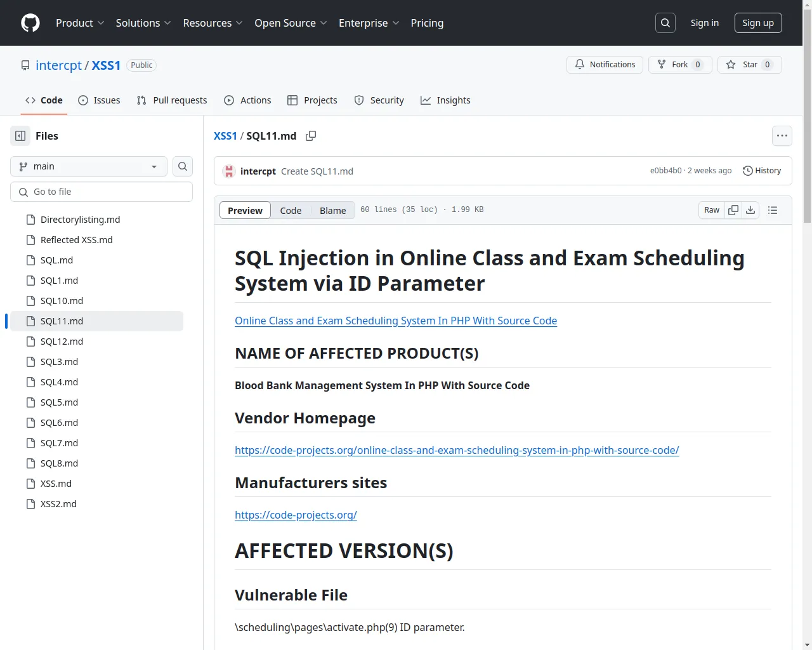Search files using the magnifier beside branch
The width and height of the screenshot is (812, 650).
[x=183, y=166]
